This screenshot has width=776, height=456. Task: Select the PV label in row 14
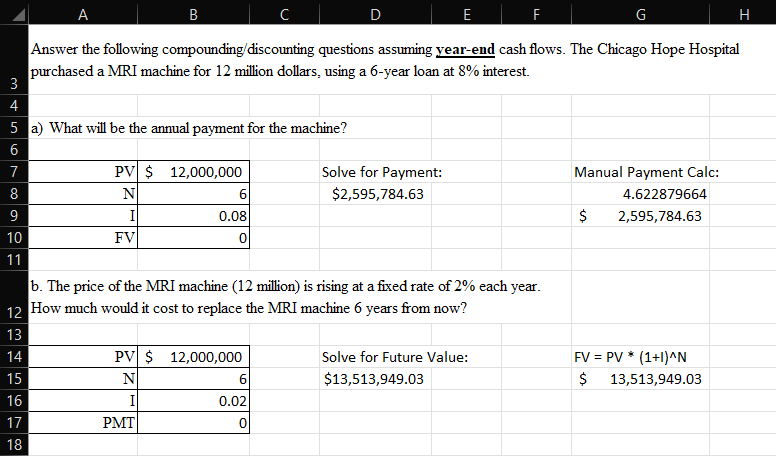pos(83,357)
